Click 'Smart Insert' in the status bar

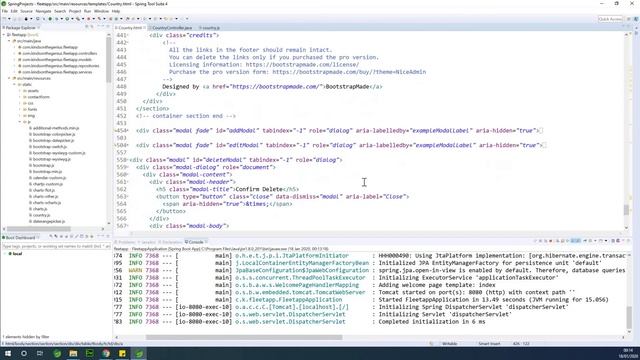(x=489, y=344)
